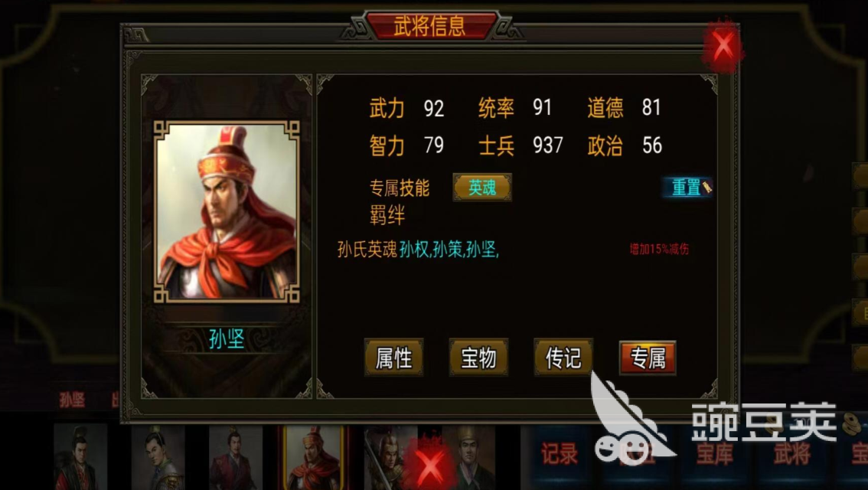Viewport: 868px width, 490px height.
Task: Select the highlighted 专属 tab
Action: [x=648, y=358]
